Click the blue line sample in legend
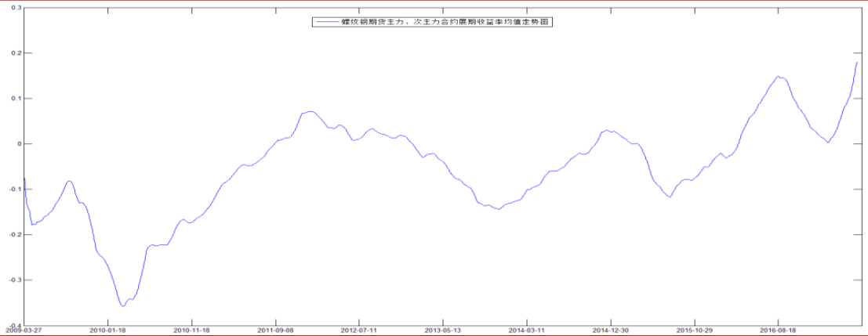 [326, 23]
